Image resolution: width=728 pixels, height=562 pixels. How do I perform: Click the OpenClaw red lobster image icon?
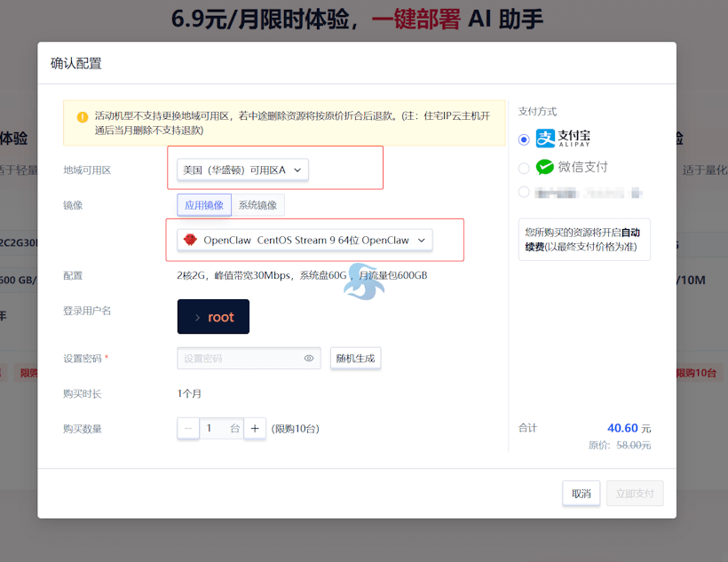[192, 240]
